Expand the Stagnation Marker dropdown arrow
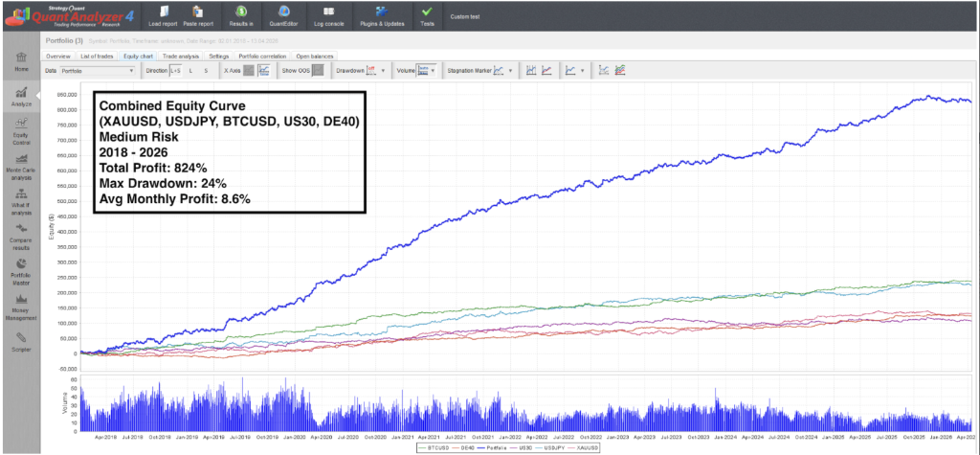The height and width of the screenshot is (455, 980). [511, 71]
